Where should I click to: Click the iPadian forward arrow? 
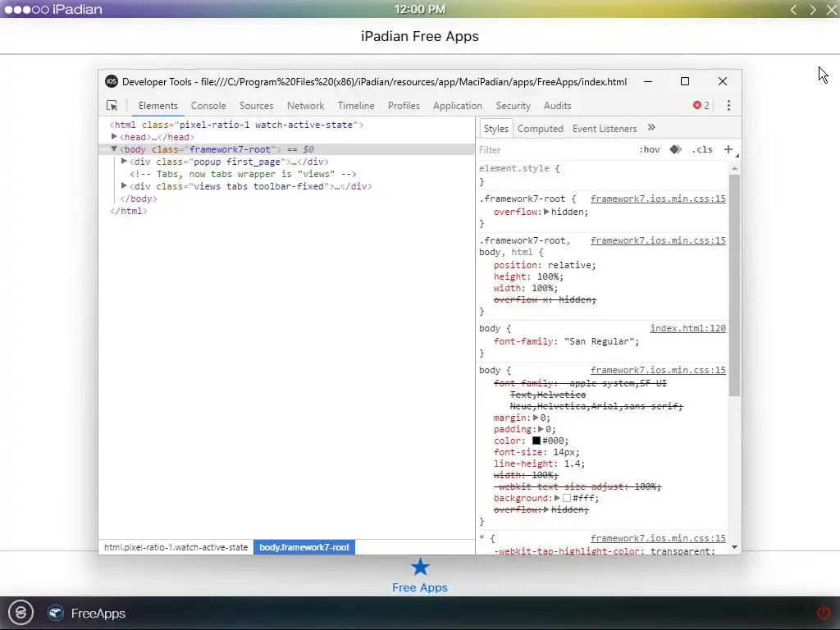pyautogui.click(x=813, y=10)
